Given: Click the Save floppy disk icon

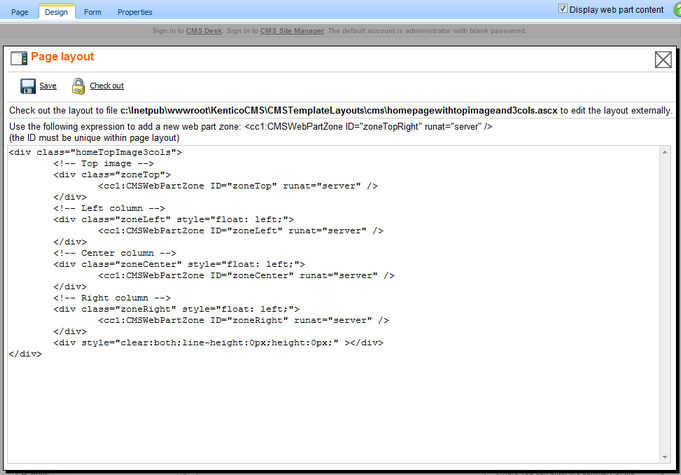Looking at the screenshot, I should point(27,86).
